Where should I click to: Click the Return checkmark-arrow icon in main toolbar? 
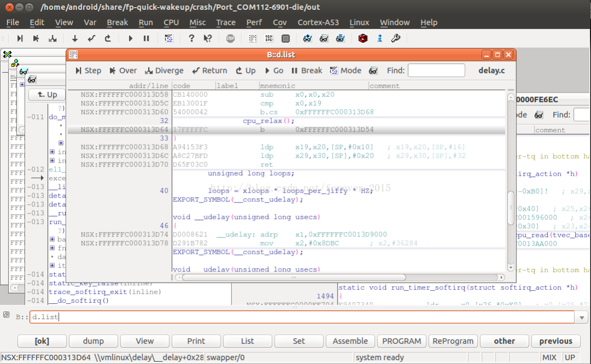(91, 38)
